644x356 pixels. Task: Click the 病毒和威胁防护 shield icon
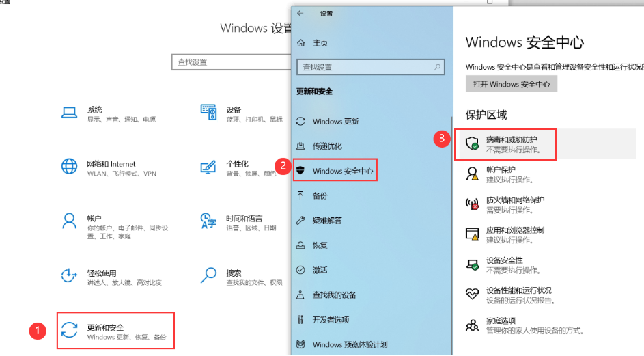pos(472,143)
